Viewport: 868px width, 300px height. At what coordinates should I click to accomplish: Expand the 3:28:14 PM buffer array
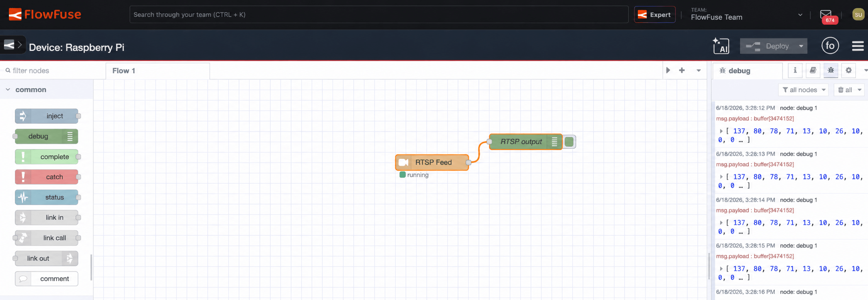tap(721, 223)
